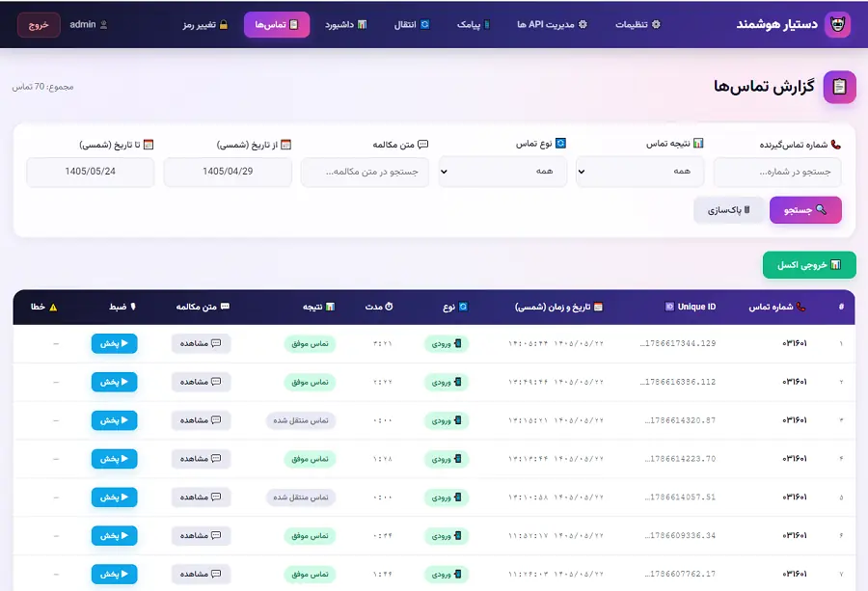
Task: Click the جستجو search button
Action: (x=805, y=210)
